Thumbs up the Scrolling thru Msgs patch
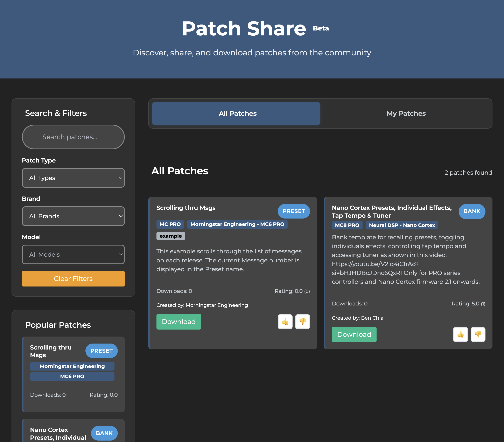 (285, 322)
